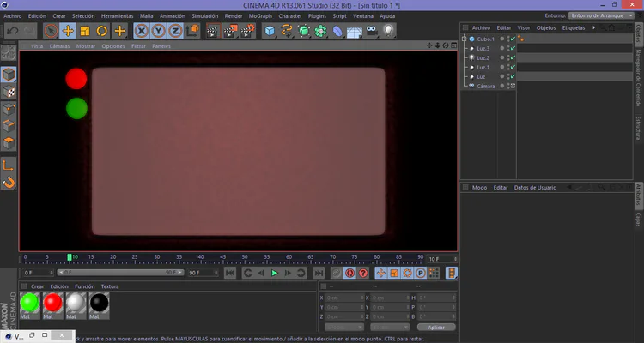The image size is (644, 343).
Task: Open the viewport Cámaras menu
Action: click(59, 46)
